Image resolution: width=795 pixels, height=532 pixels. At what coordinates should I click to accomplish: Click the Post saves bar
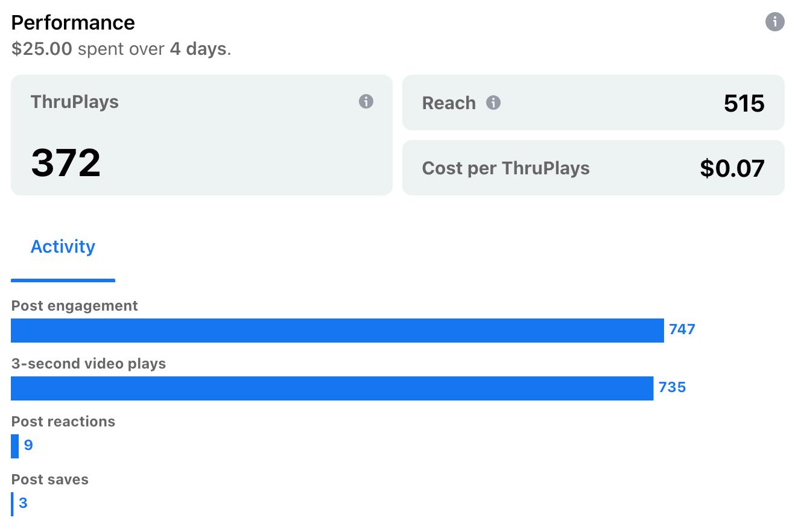tap(12, 504)
